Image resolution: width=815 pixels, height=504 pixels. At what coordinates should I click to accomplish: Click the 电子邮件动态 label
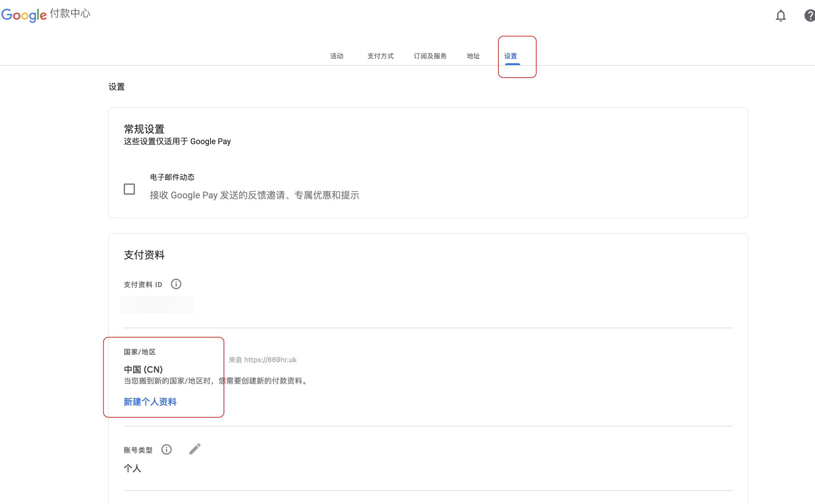[172, 177]
